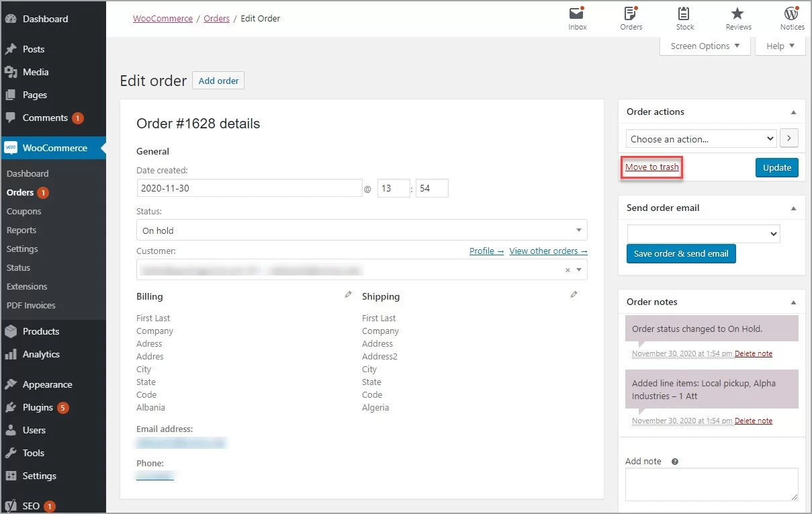The image size is (812, 514).
Task: Click the pencil icon to edit Billing details
Action: pyautogui.click(x=348, y=294)
